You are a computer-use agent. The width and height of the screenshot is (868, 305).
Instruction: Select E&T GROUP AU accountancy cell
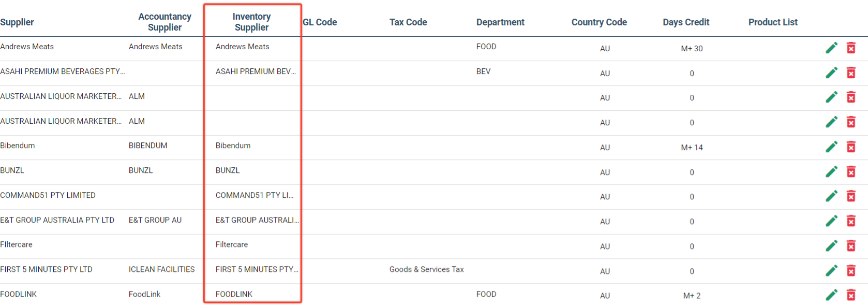point(155,220)
